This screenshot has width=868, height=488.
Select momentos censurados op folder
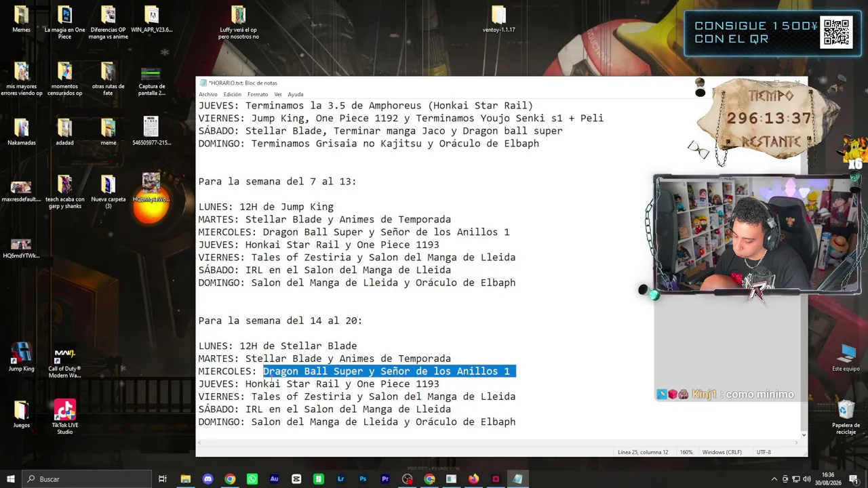point(64,79)
